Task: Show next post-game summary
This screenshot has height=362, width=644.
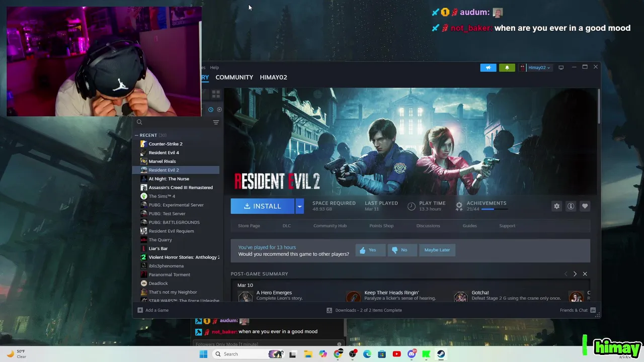Action: tap(575, 274)
